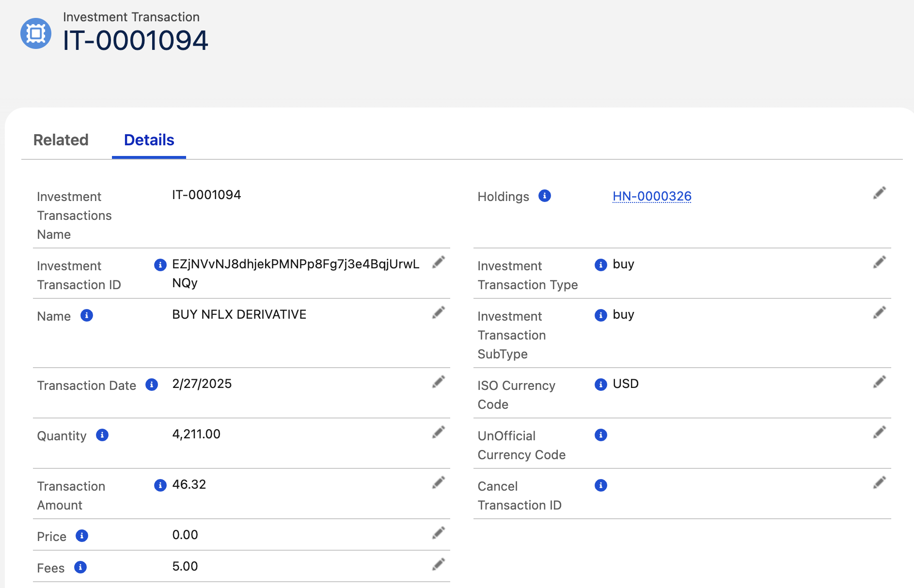Edit the Quantity field pencil icon
914x588 pixels.
[x=439, y=432]
